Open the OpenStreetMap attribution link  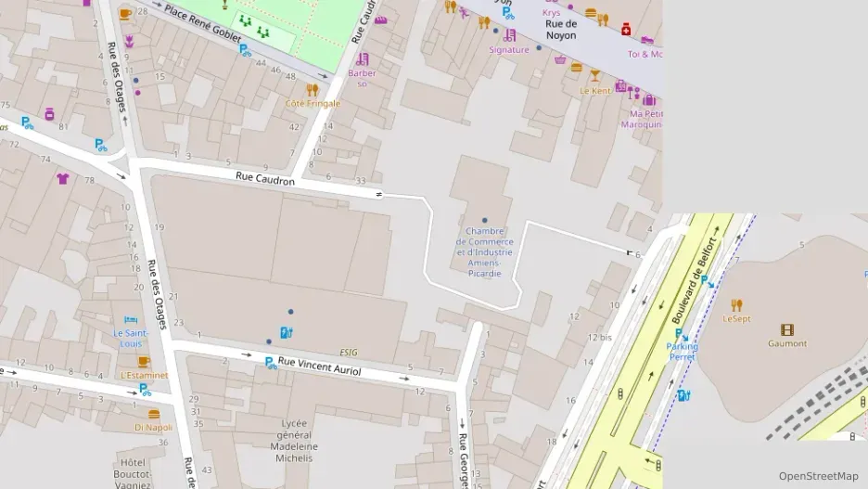818,476
